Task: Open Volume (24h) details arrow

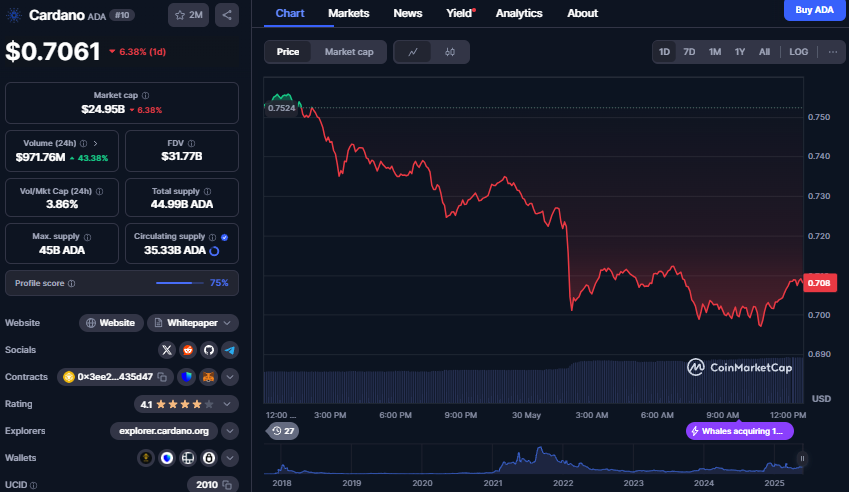Action: (95, 143)
